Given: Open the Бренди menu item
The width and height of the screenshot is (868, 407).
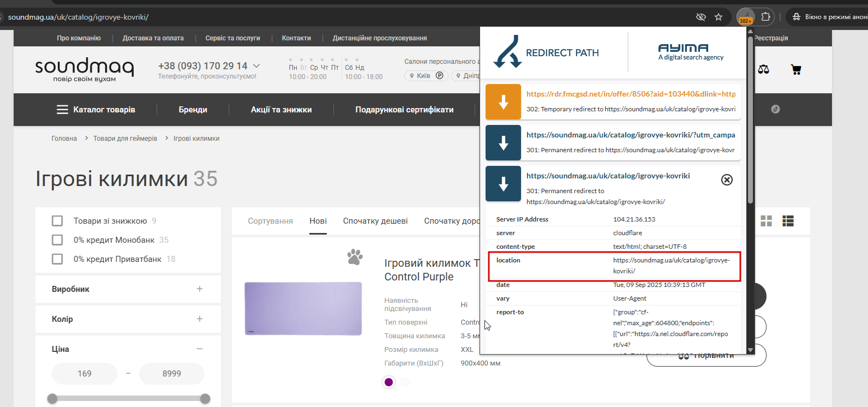Looking at the screenshot, I should tap(193, 110).
